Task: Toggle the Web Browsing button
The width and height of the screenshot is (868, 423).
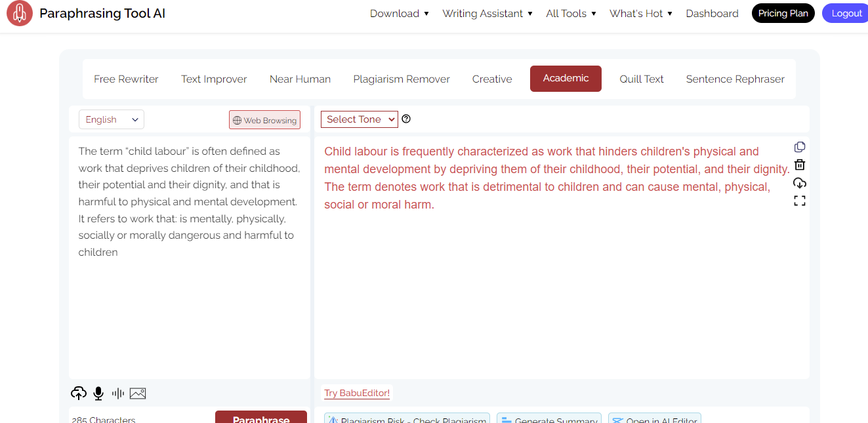Action: pos(264,120)
